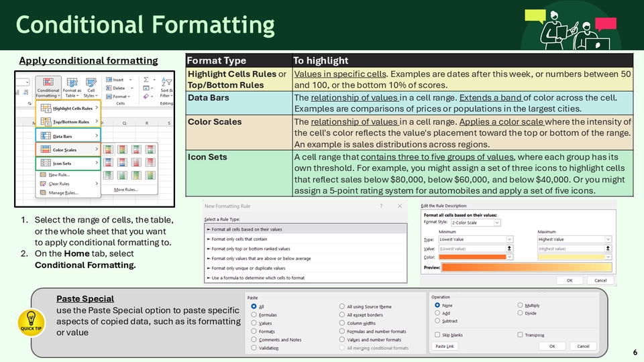Pick the Green-White-Red color scale thumbnail
The width and height of the screenshot is (644, 362).
click(x=136, y=149)
